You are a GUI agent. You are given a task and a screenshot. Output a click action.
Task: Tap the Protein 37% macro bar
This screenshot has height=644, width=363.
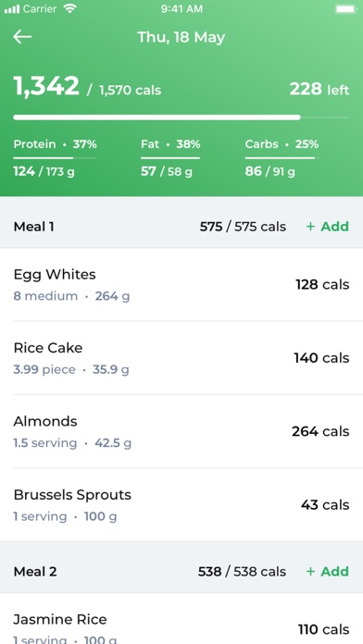55,157
